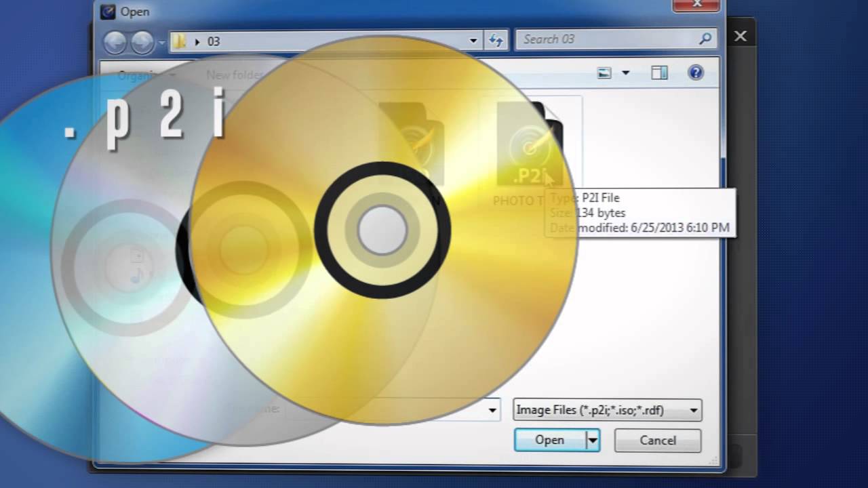Open the view options dropdown arrow
This screenshot has height=488, width=868.
click(x=625, y=73)
